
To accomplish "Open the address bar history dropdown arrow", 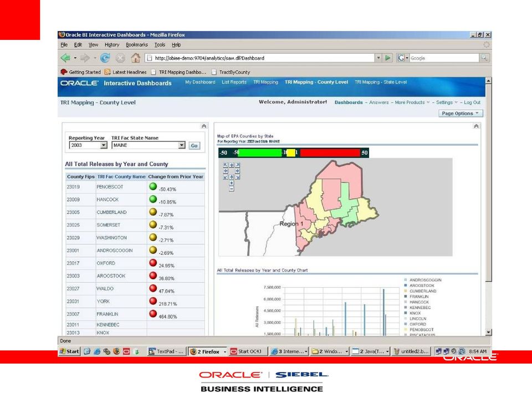I will (x=378, y=58).
